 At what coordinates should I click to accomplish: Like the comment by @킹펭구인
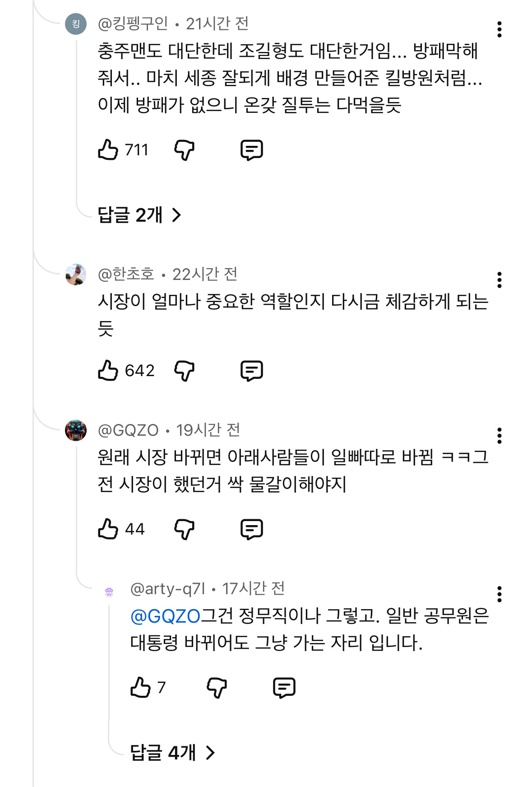pyautogui.click(x=108, y=149)
